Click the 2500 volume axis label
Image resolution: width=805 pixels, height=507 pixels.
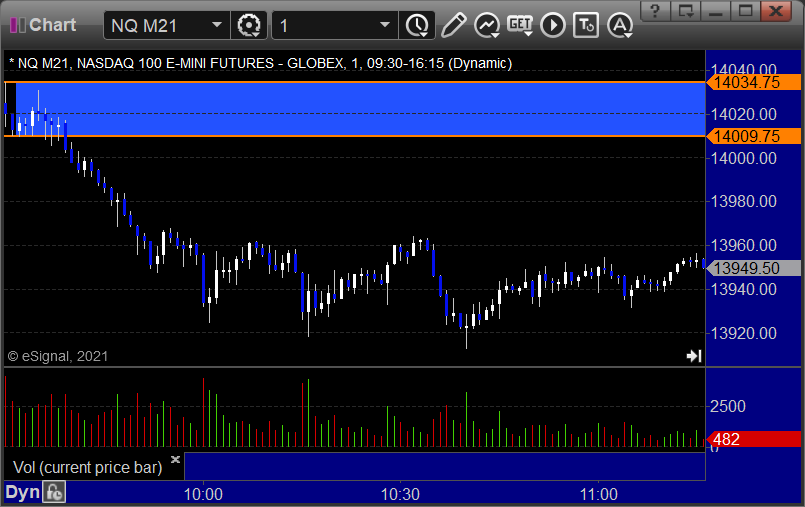727,406
